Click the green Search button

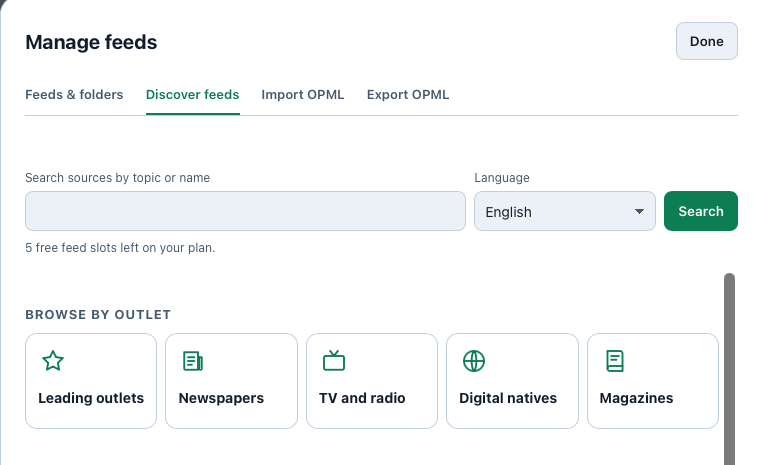tap(701, 211)
